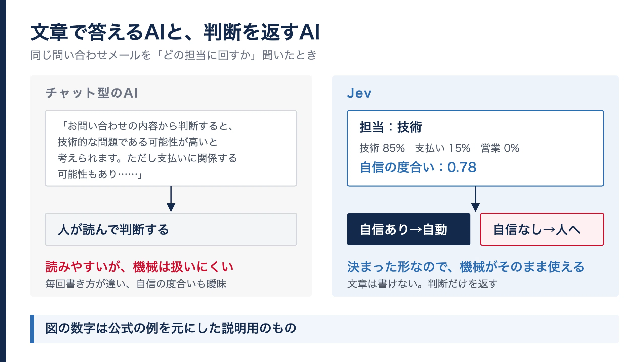This screenshot has width=644, height=362.
Task: Click the 営業 0% probability label
Action: (500, 148)
